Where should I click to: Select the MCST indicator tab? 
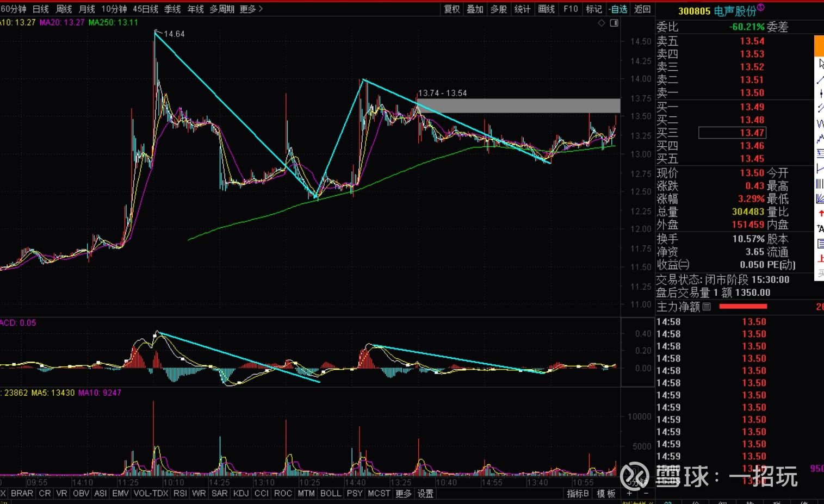(x=379, y=494)
